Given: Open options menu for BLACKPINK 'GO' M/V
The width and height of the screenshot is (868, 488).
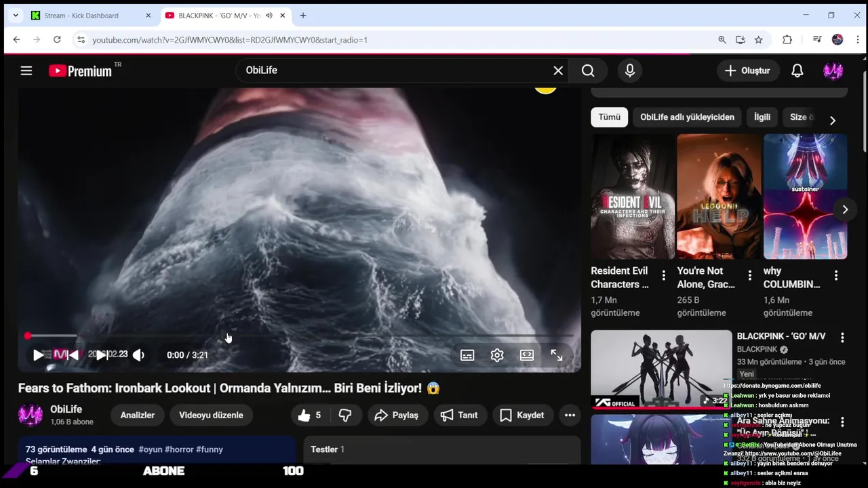Looking at the screenshot, I should [842, 338].
